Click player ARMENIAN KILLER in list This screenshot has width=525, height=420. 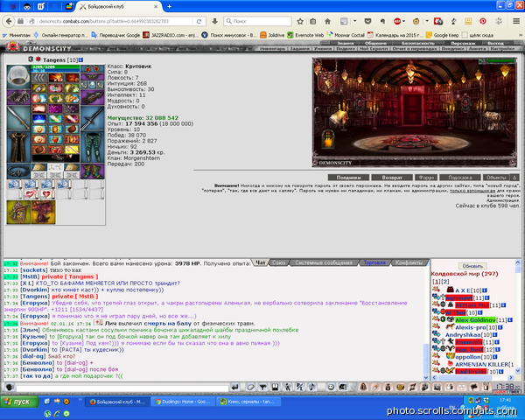pyautogui.click(x=481, y=364)
